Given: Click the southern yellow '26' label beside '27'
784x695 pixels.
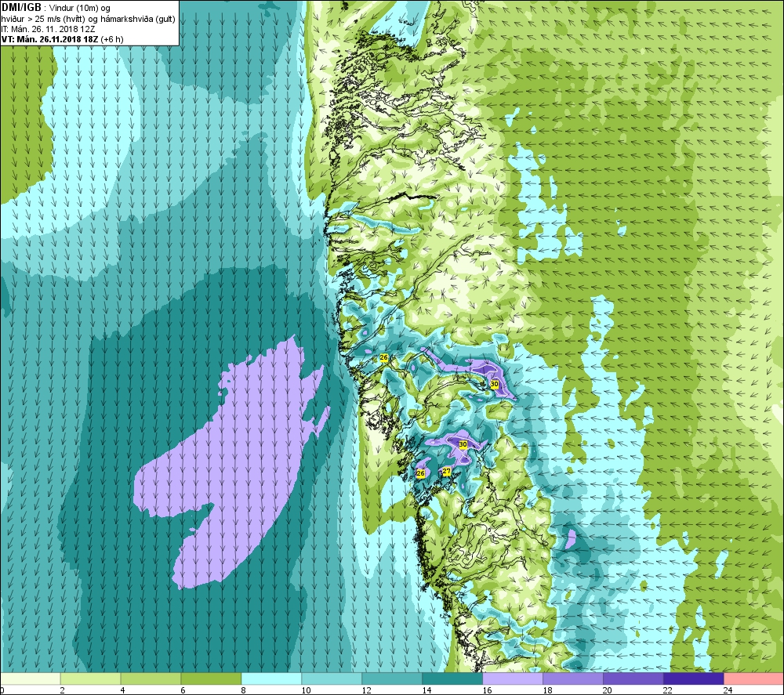Looking at the screenshot, I should click(420, 473).
